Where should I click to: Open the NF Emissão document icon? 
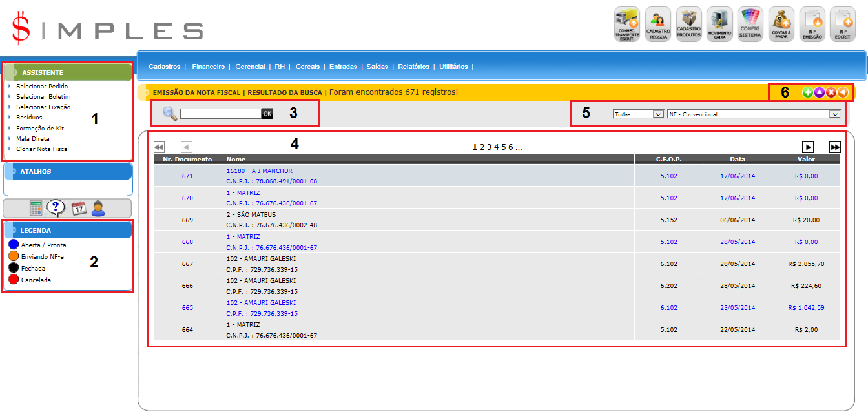coord(812,25)
